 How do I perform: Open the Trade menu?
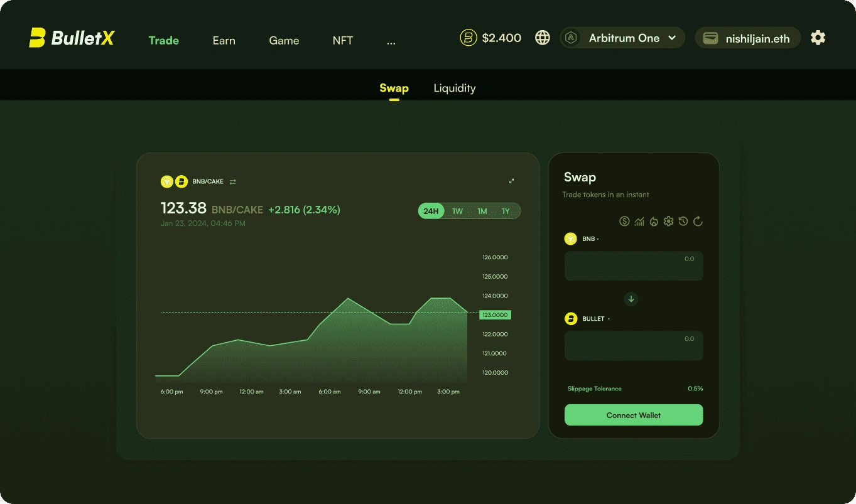[x=164, y=40]
